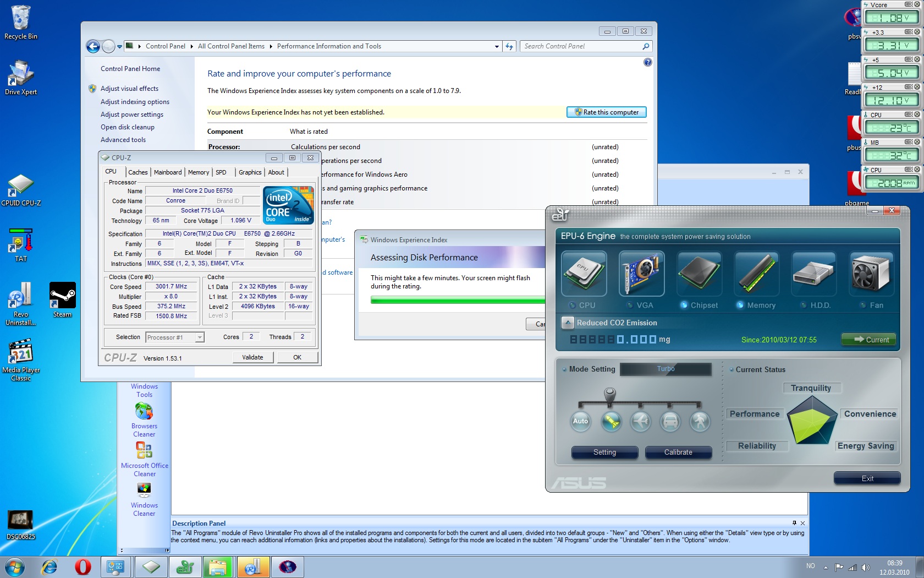The height and width of the screenshot is (578, 924).
Task: Refresh the Control Panel address bar
Action: (x=509, y=47)
